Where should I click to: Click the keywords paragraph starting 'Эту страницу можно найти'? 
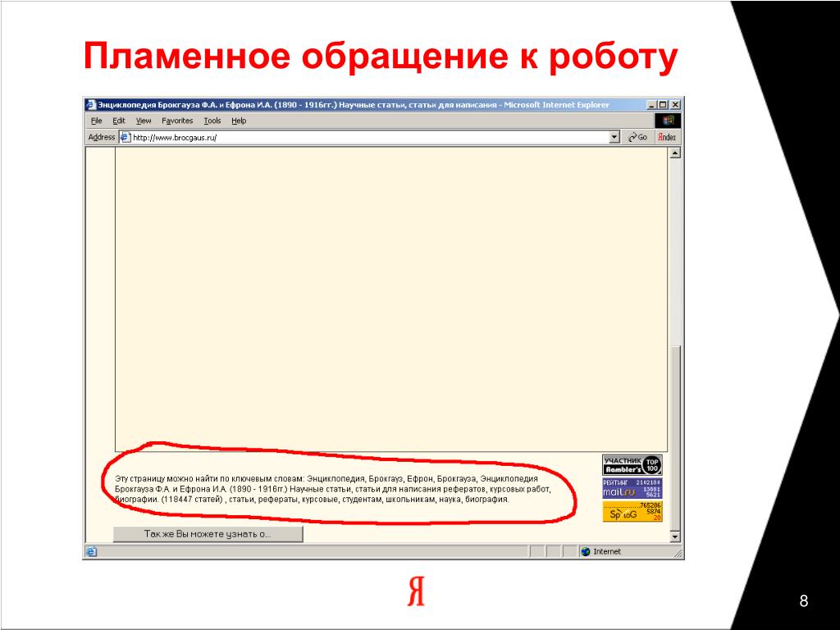pos(332,489)
